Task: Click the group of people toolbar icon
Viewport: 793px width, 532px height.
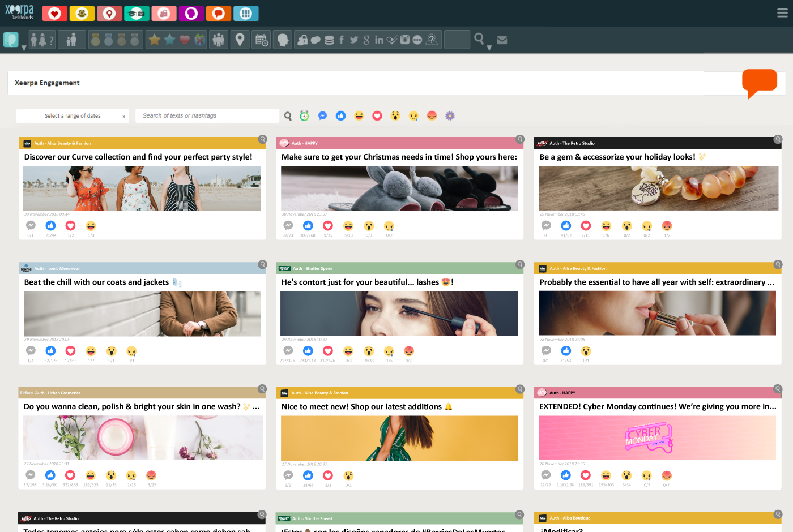Action: 219,40
